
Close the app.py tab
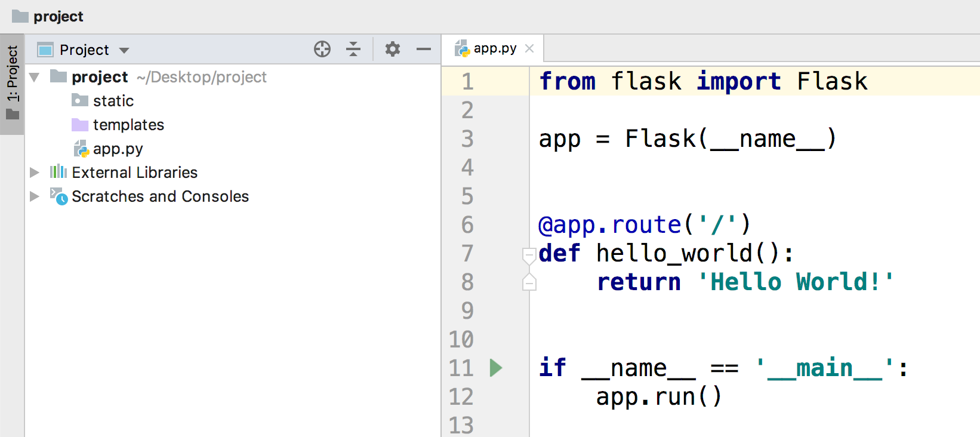pyautogui.click(x=529, y=48)
